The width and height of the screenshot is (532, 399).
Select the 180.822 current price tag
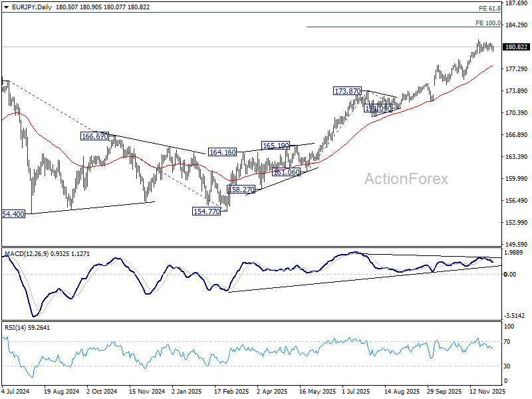click(x=517, y=47)
